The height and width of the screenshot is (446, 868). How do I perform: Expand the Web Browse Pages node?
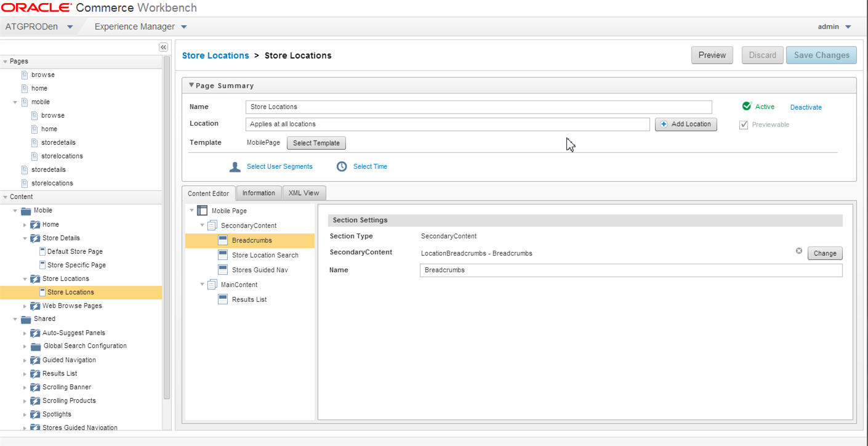pyautogui.click(x=25, y=306)
